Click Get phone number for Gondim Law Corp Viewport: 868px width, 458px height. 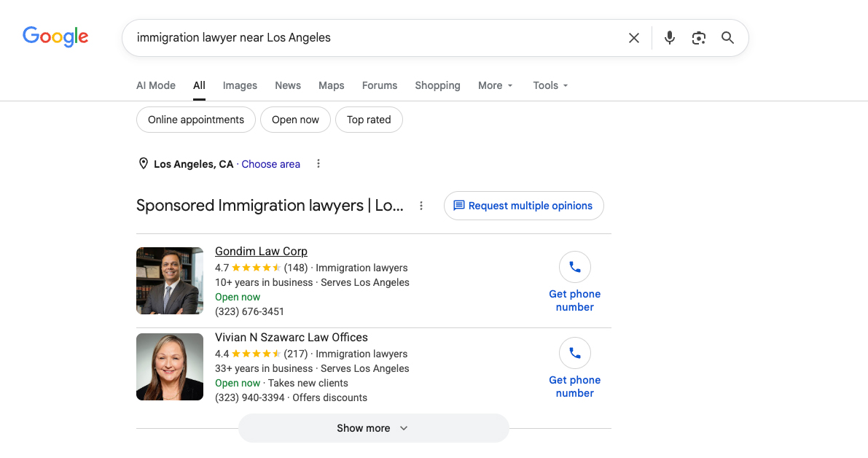(574, 300)
